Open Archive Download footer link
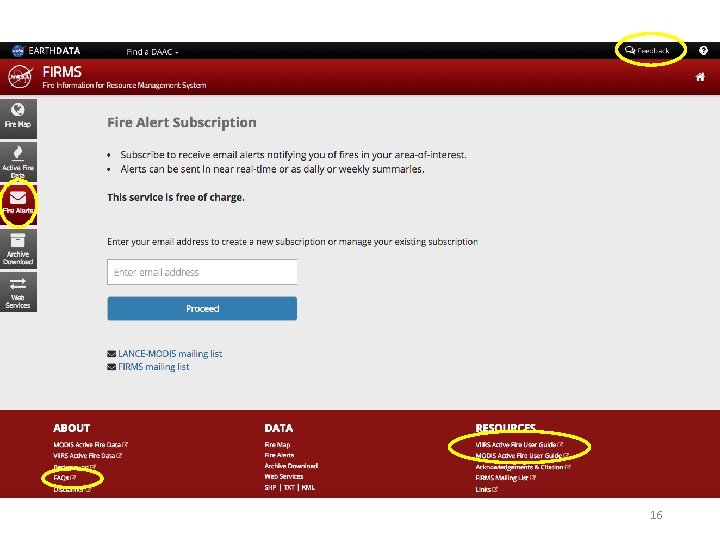Image resolution: width=720 pixels, height=540 pixels. (x=291, y=466)
